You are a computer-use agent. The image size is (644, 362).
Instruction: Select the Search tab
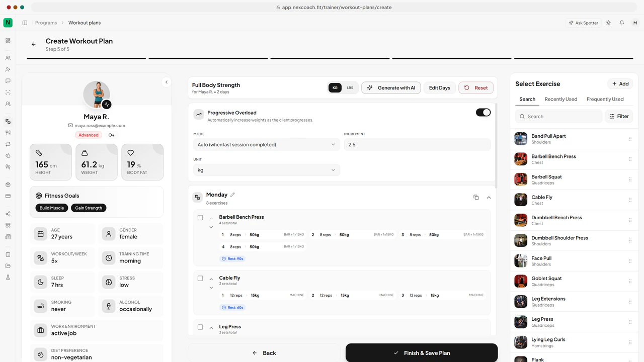[x=527, y=99]
